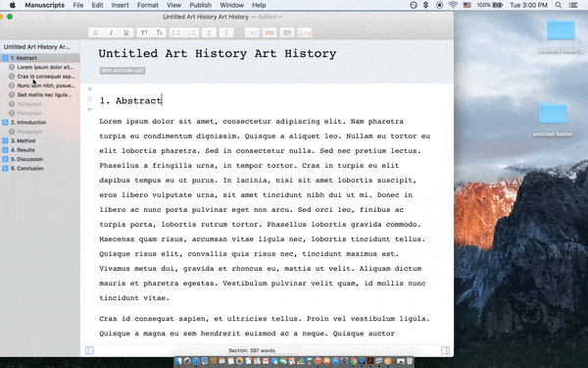The image size is (588, 368).
Task: Open the File menu
Action: pyautogui.click(x=78, y=5)
